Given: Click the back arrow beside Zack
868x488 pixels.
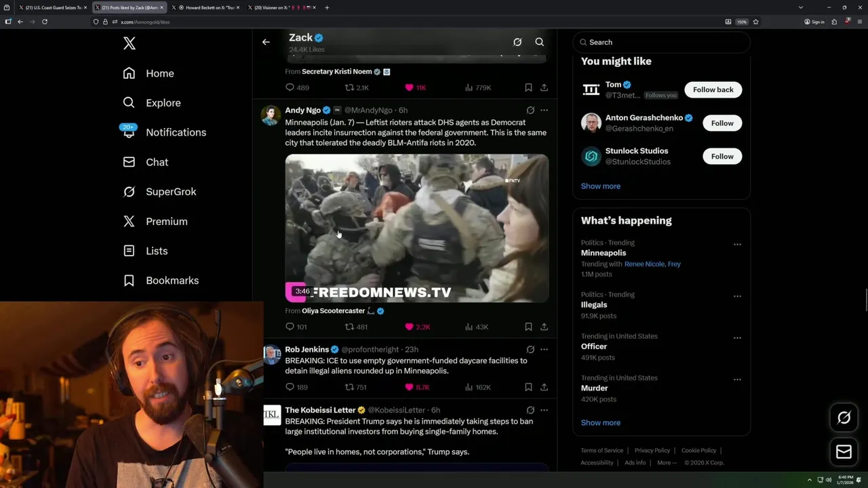Looking at the screenshot, I should [x=266, y=42].
